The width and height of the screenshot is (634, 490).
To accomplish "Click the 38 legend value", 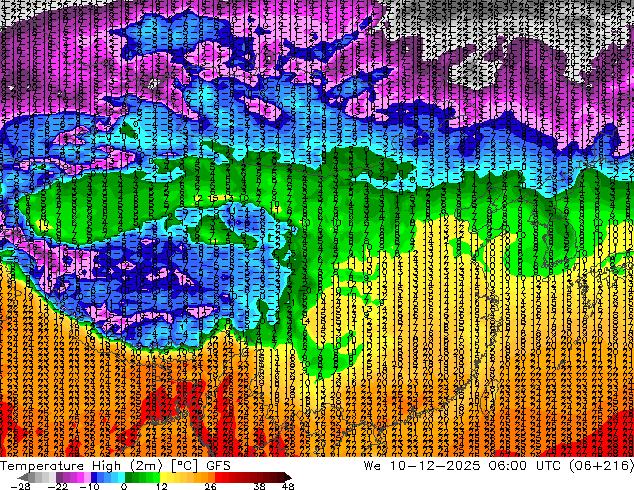I will (x=260, y=486).
